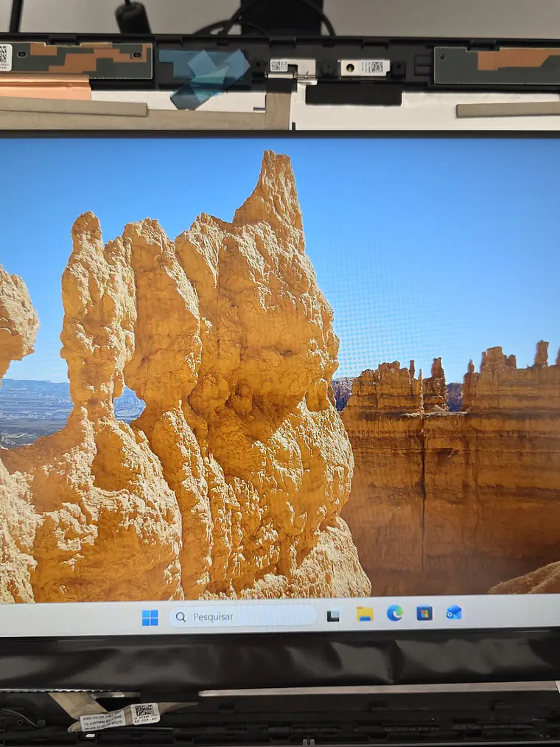Screen dimensions: 560x747
Task: Open Task View from taskbar
Action: [x=333, y=616]
